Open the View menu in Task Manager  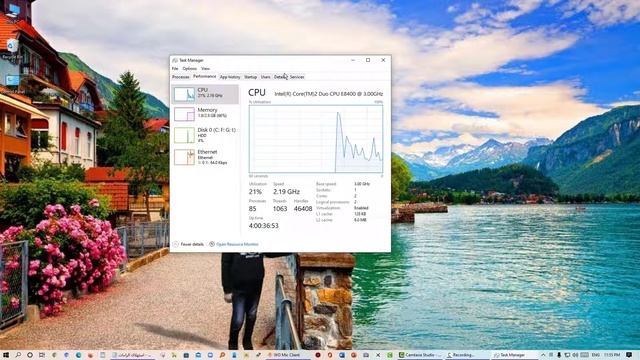(x=205, y=69)
